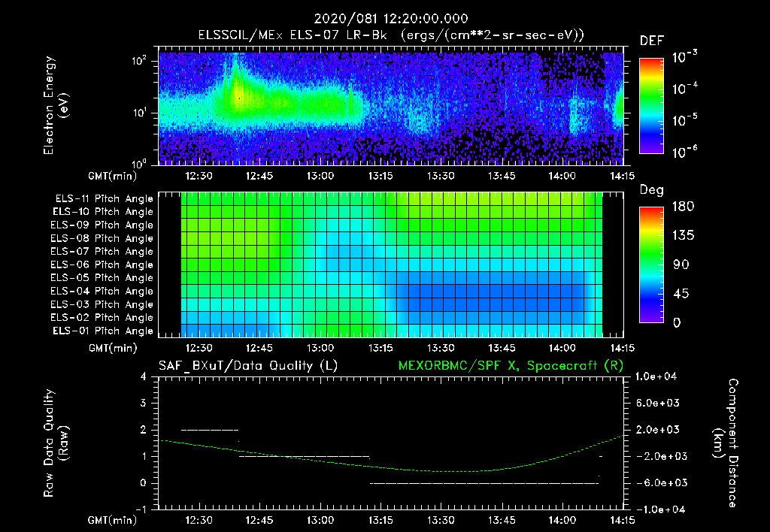Pick the ELS-02 Pitch Angle row label
The width and height of the screenshot is (770, 532).
(102, 318)
